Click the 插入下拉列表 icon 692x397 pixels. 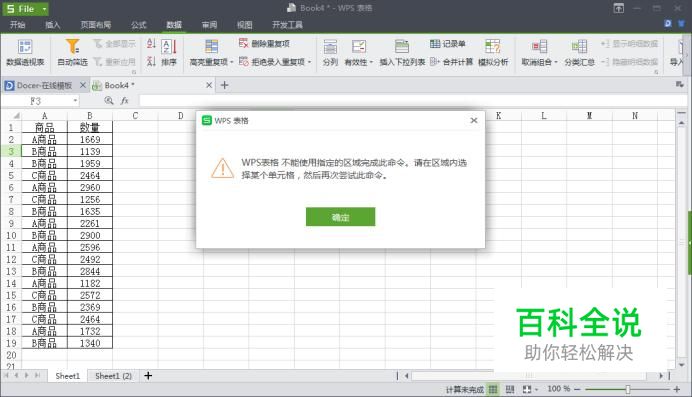pyautogui.click(x=402, y=47)
